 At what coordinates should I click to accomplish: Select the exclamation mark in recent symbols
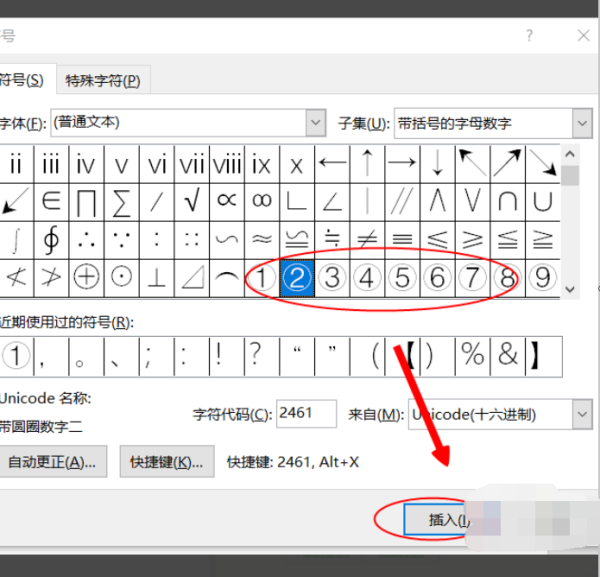pyautogui.click(x=227, y=356)
